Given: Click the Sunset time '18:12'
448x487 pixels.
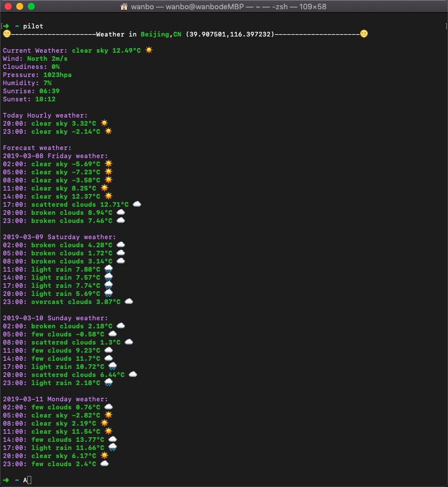Looking at the screenshot, I should point(45,99).
